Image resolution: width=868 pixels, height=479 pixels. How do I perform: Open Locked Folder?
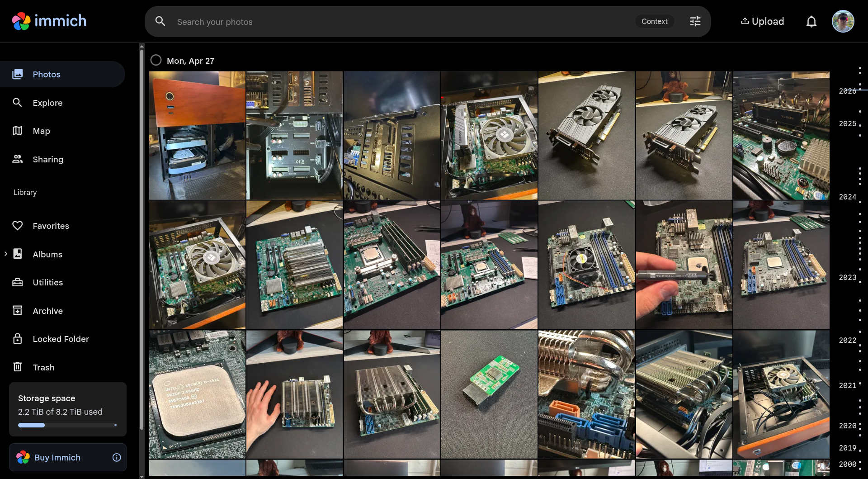pos(62,339)
